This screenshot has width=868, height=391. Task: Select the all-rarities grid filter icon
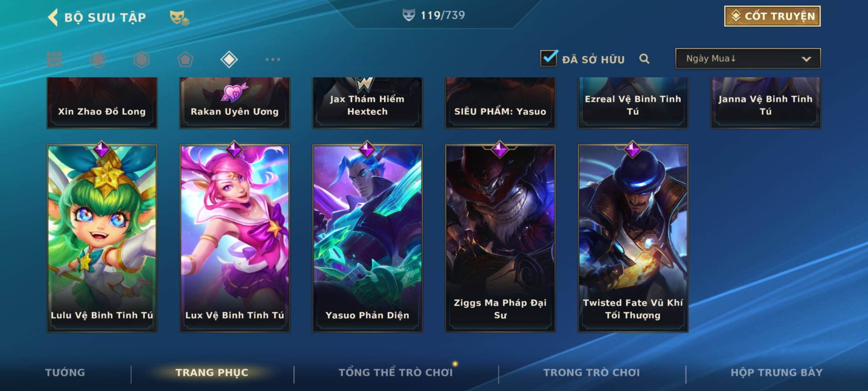click(54, 59)
